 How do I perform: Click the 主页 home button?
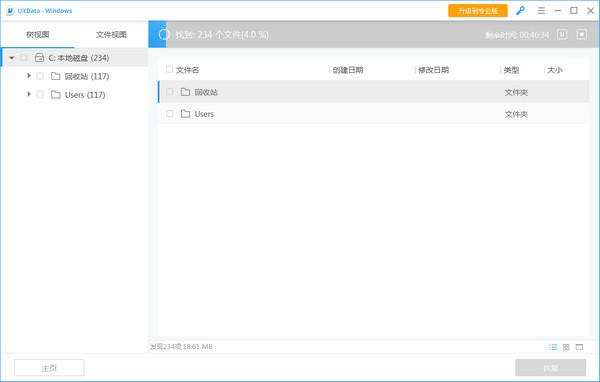pos(49,368)
